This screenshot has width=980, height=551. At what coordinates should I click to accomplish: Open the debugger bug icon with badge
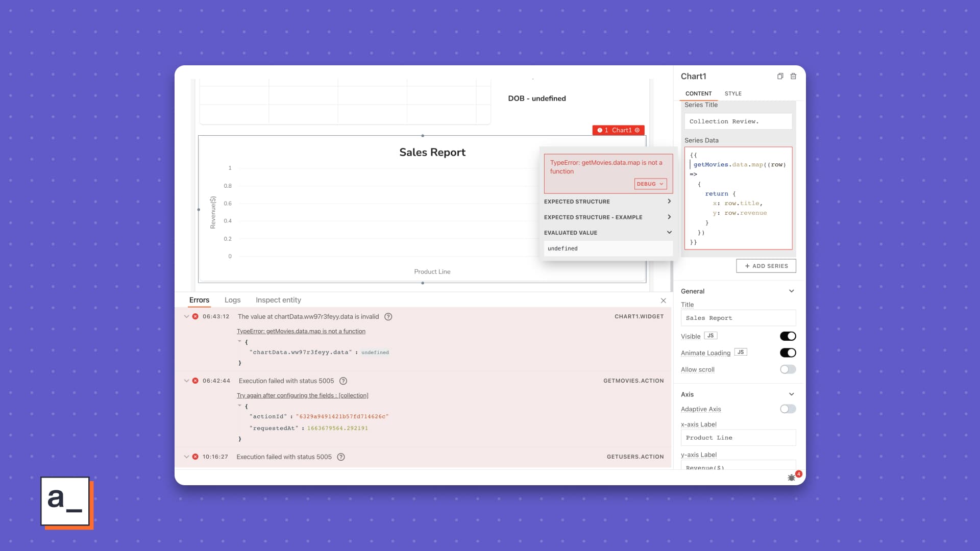click(792, 478)
